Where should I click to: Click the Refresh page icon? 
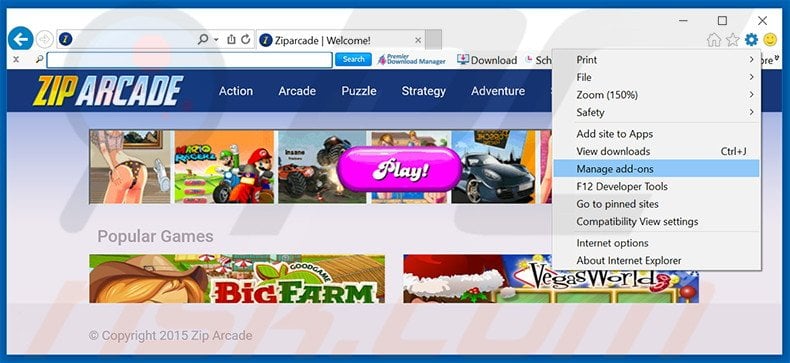tap(246, 39)
